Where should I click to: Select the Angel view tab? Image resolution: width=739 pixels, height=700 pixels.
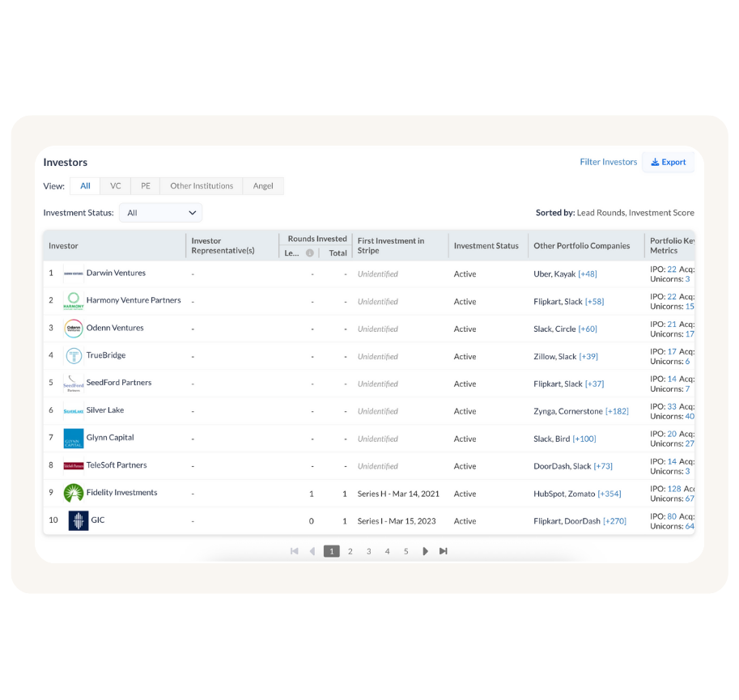(x=263, y=186)
